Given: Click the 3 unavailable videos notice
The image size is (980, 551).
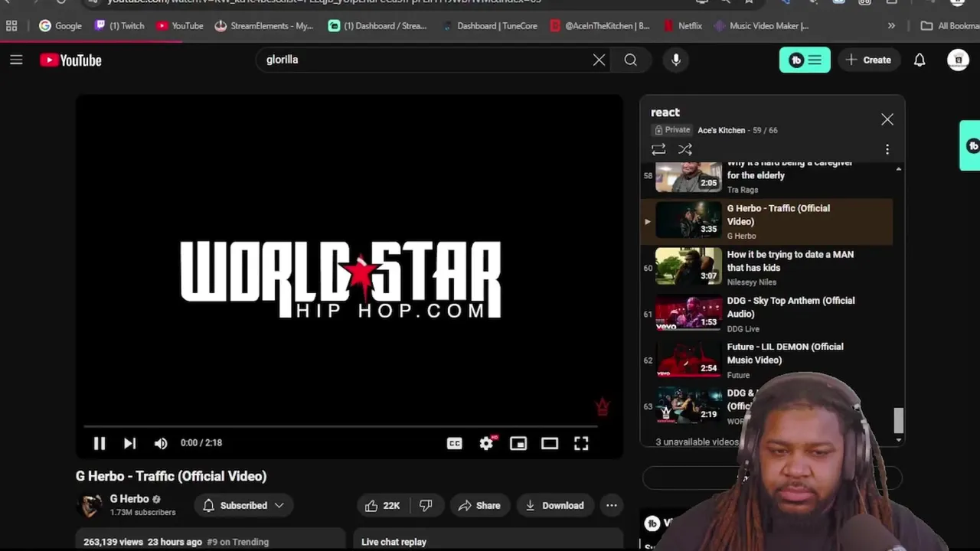Looking at the screenshot, I should (x=697, y=442).
